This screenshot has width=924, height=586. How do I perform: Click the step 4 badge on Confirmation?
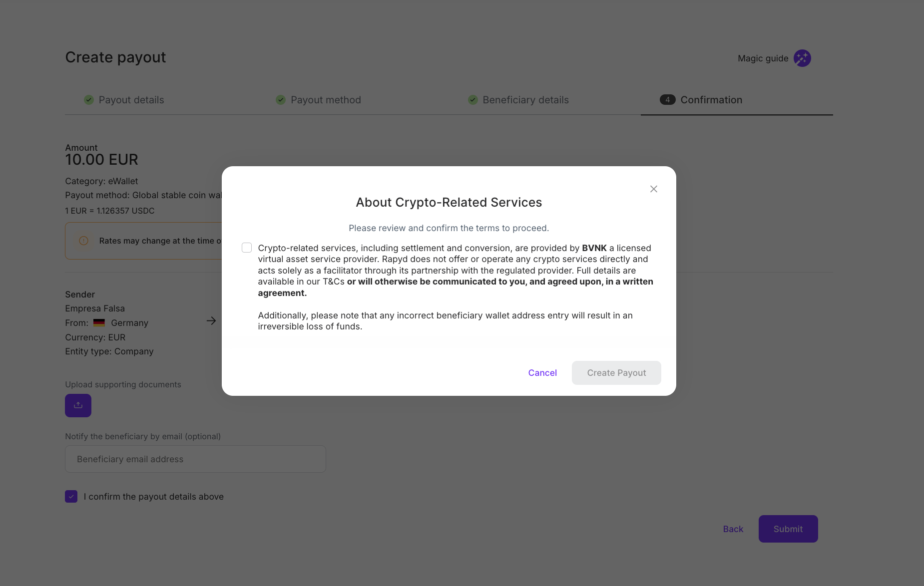(x=667, y=99)
